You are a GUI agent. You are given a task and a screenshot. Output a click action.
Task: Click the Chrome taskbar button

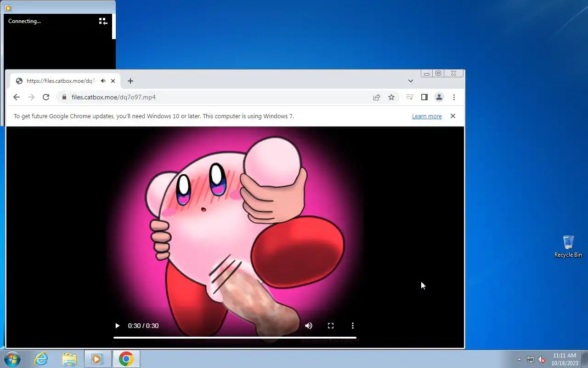(x=126, y=359)
